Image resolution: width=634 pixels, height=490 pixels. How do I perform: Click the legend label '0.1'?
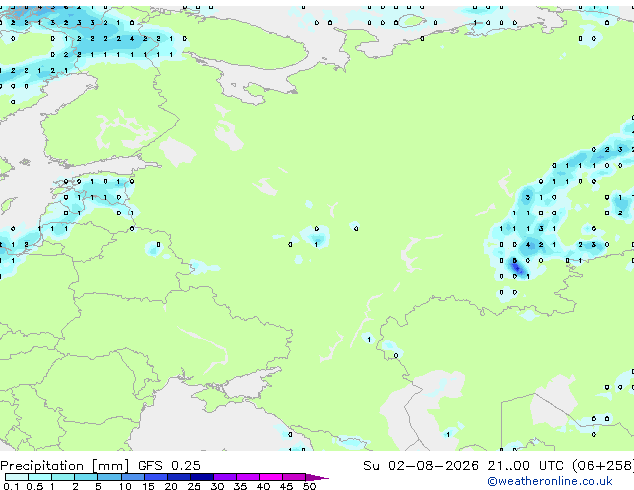click(x=11, y=486)
